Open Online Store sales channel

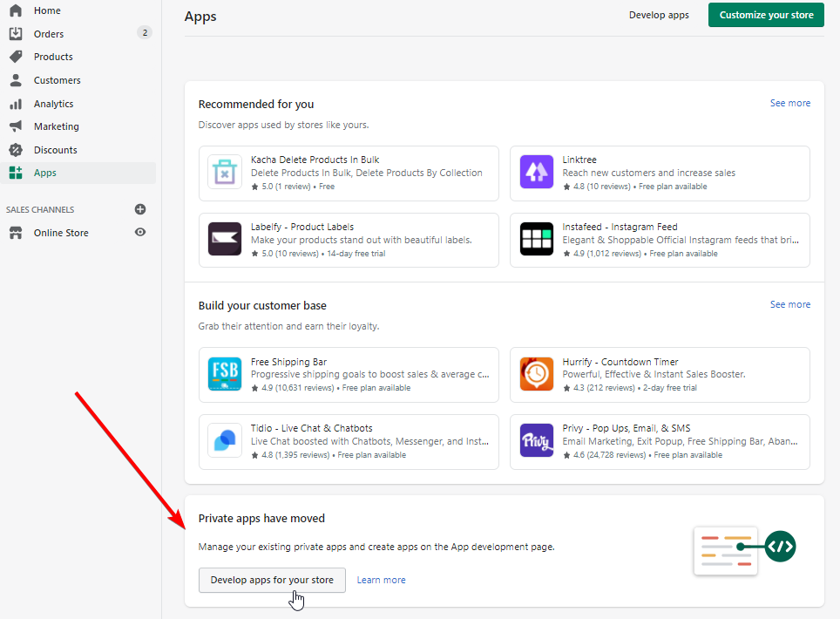[x=61, y=233]
